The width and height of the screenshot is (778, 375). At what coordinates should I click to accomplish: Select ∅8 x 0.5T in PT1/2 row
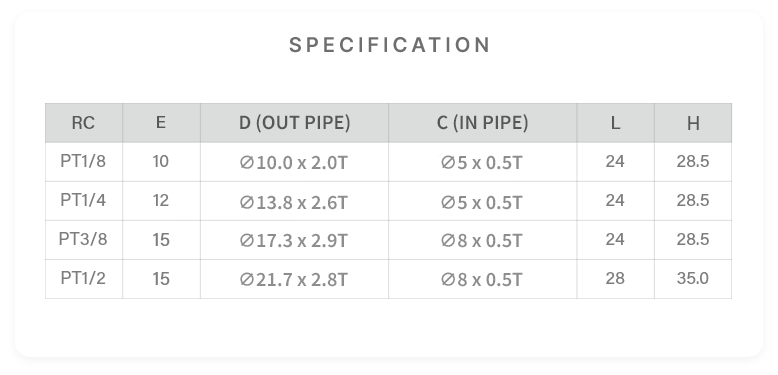coord(483,279)
